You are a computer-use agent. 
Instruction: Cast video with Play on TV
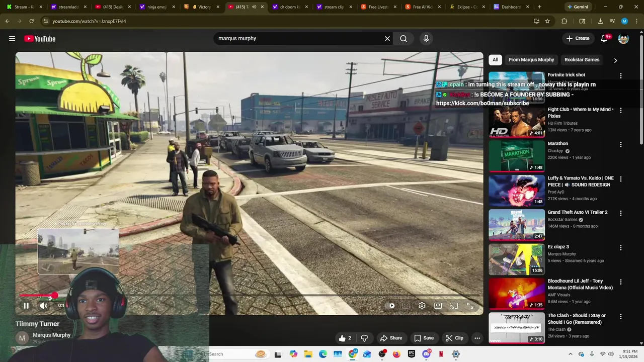pyautogui.click(x=454, y=306)
